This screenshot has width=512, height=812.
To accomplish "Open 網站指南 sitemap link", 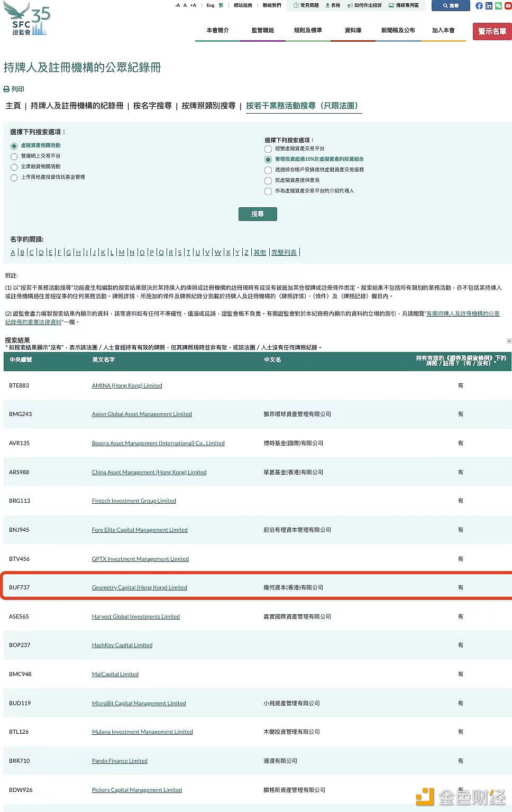I will pyautogui.click(x=243, y=5).
